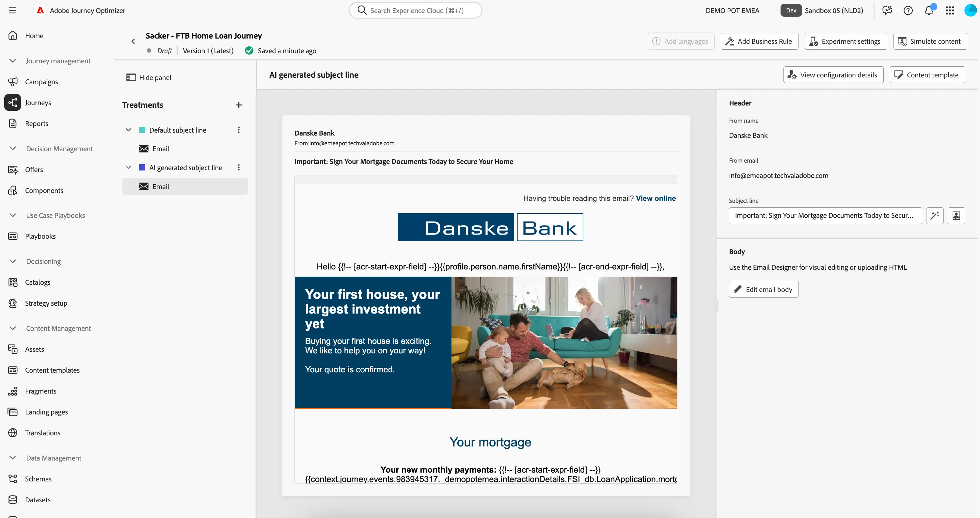Click the Search Experience Cloud field

click(x=415, y=10)
